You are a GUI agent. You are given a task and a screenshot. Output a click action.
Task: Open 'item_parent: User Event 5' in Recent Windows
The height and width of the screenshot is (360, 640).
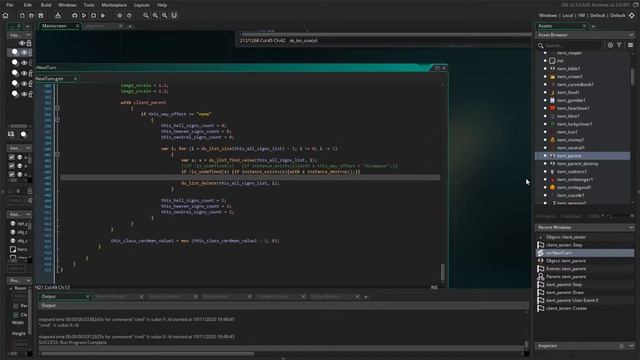[572, 300]
